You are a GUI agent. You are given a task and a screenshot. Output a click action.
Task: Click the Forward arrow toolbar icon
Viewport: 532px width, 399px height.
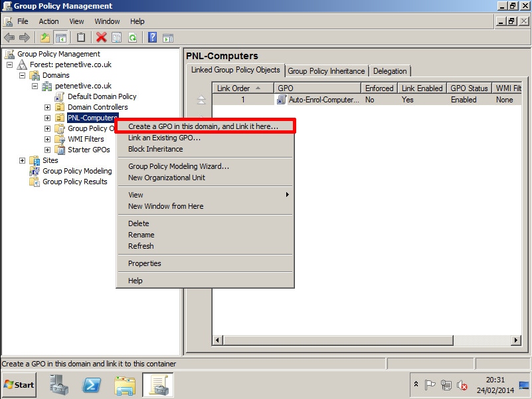pyautogui.click(x=25, y=37)
